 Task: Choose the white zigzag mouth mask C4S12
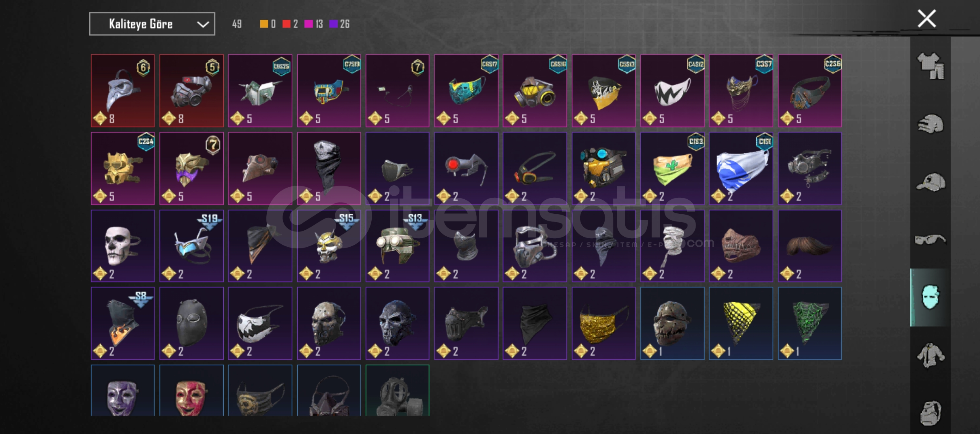click(672, 91)
